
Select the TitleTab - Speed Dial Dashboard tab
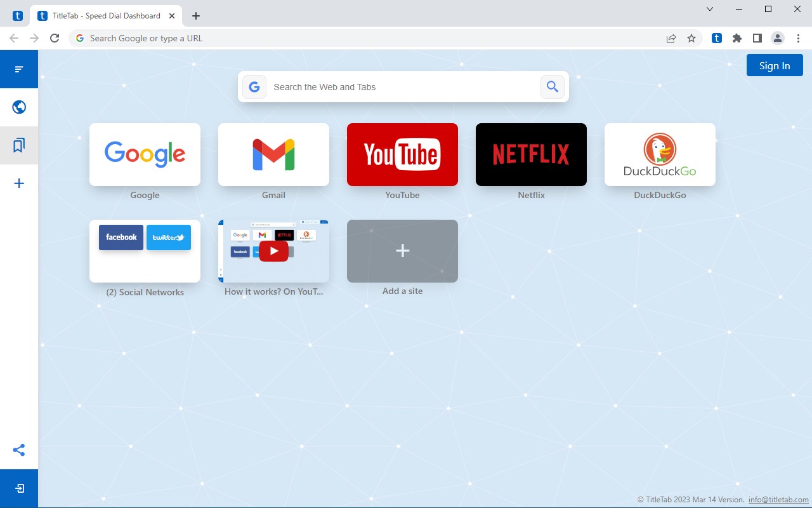[x=106, y=16]
